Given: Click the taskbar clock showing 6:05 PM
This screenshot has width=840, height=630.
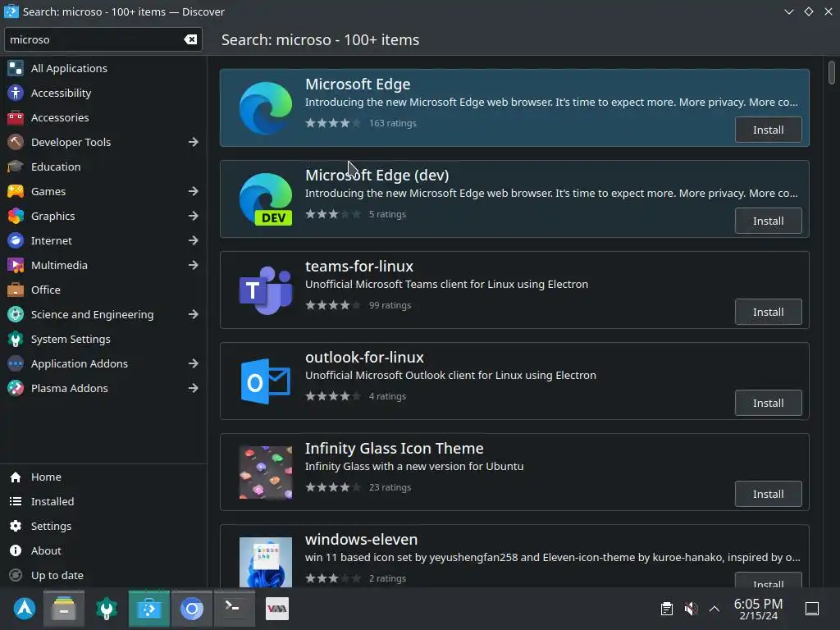Looking at the screenshot, I should (758, 609).
